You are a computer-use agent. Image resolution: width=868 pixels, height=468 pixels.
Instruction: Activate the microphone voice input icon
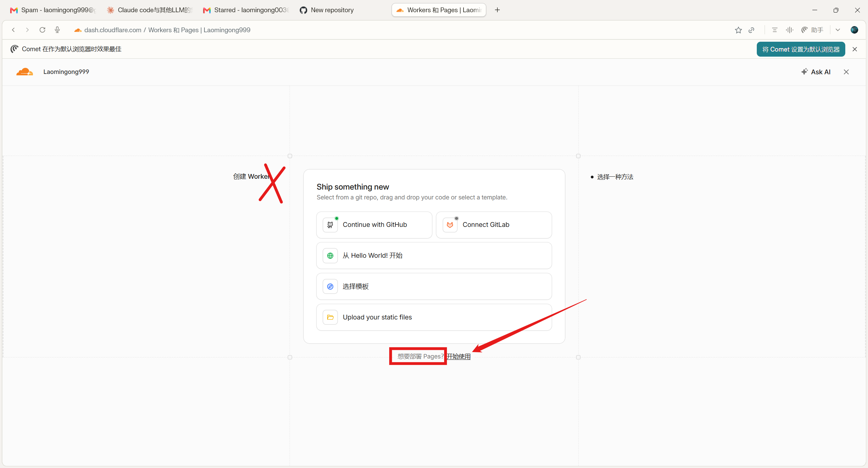pyautogui.click(x=57, y=30)
